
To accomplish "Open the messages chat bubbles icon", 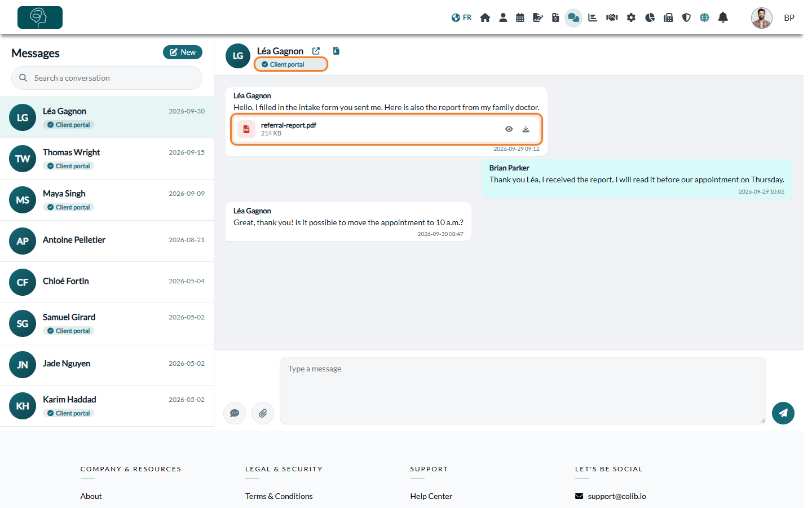I will 573,17.
